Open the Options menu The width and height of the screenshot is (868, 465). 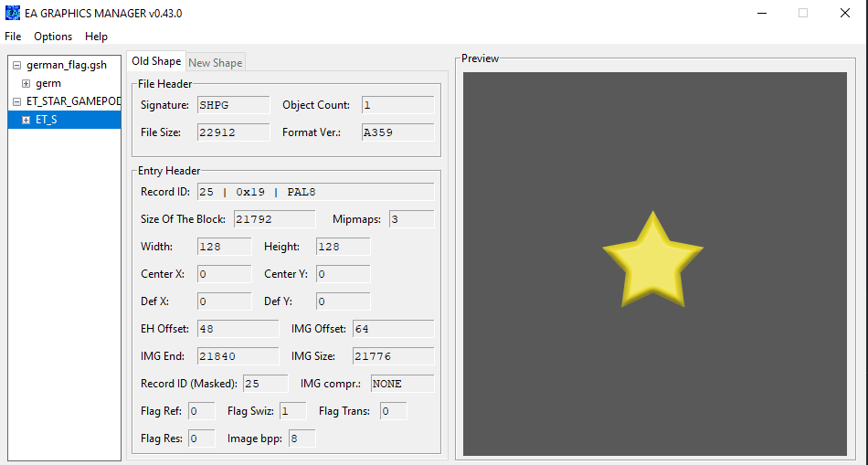tap(53, 37)
